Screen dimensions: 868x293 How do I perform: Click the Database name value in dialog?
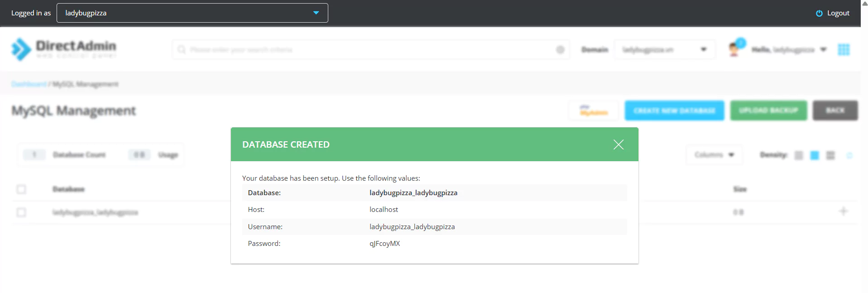413,193
